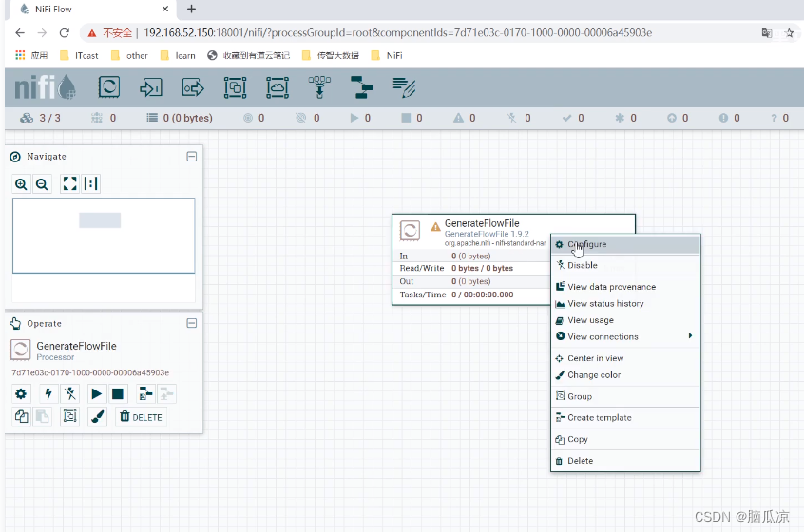This screenshot has height=532, width=804.
Task: Click Create template icon in Operate panel
Action: click(145, 393)
